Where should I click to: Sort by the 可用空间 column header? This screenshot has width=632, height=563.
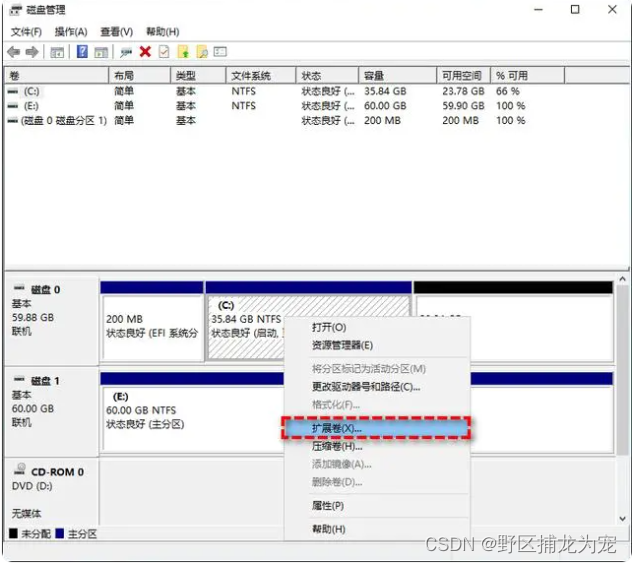[x=464, y=76]
